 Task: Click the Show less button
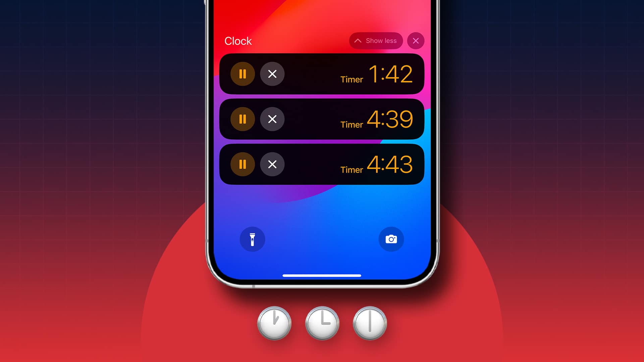point(375,41)
